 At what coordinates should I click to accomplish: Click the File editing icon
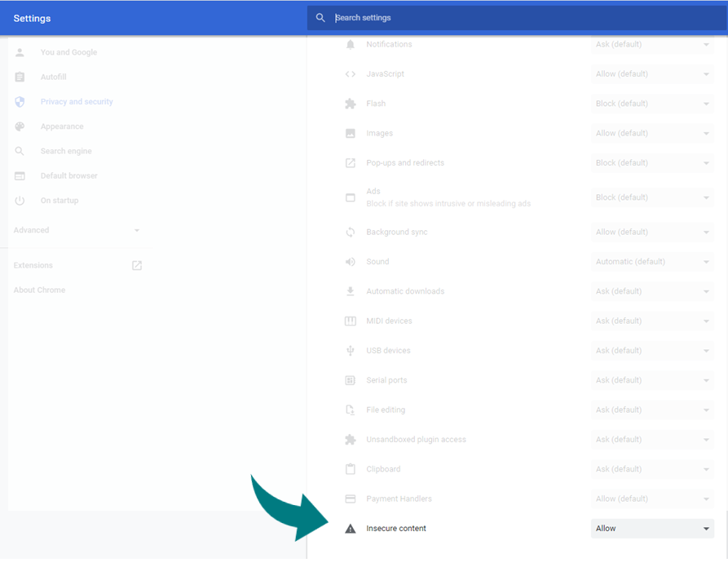pos(351,410)
